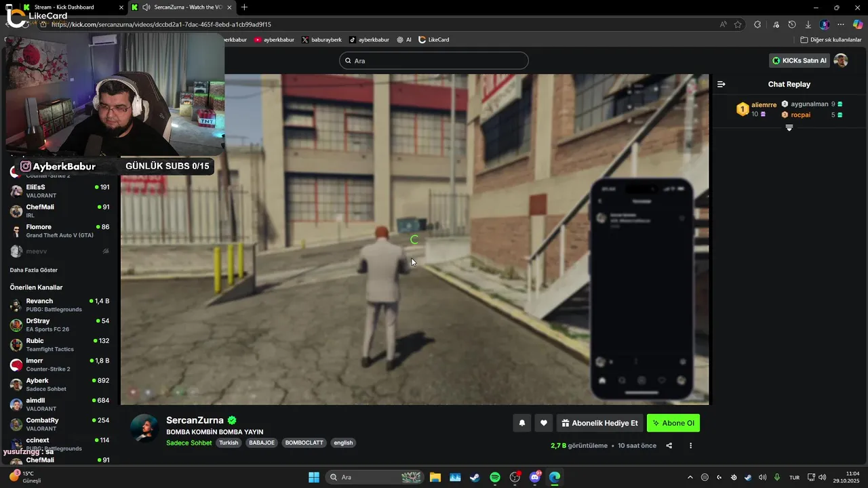The image size is (868, 488).
Task: Open the imorr Counter-Strike 2 channel
Action: (x=60, y=365)
